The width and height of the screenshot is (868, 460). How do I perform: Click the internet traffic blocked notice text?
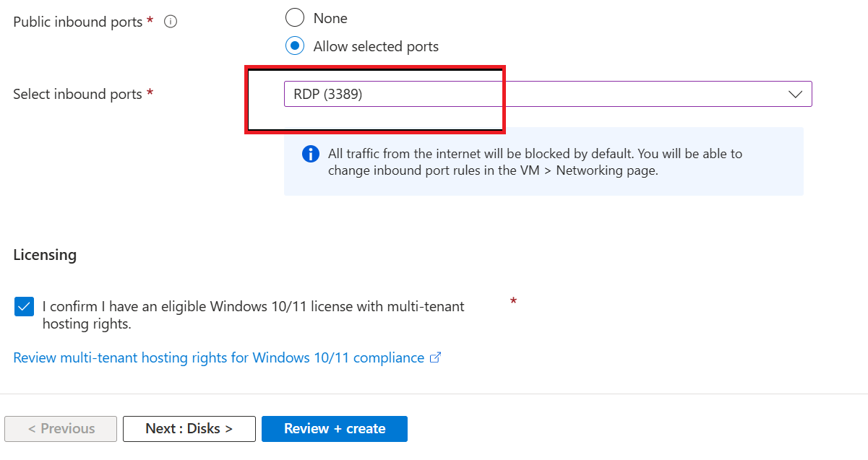(535, 162)
